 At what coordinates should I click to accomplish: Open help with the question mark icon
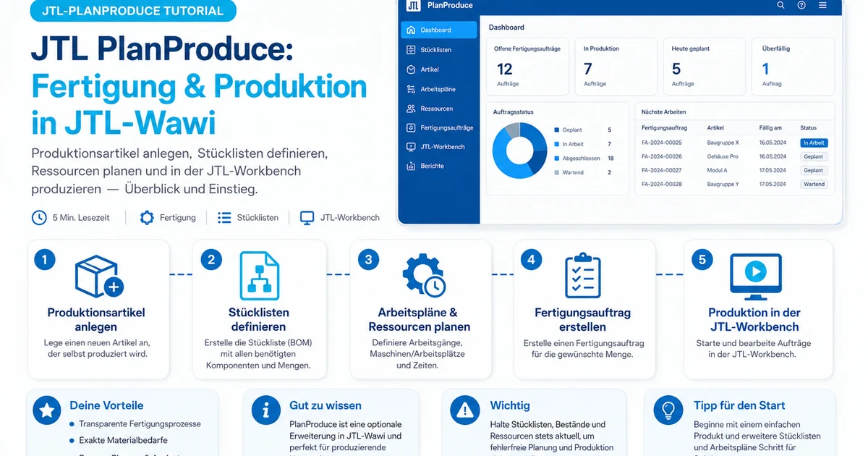(801, 5)
